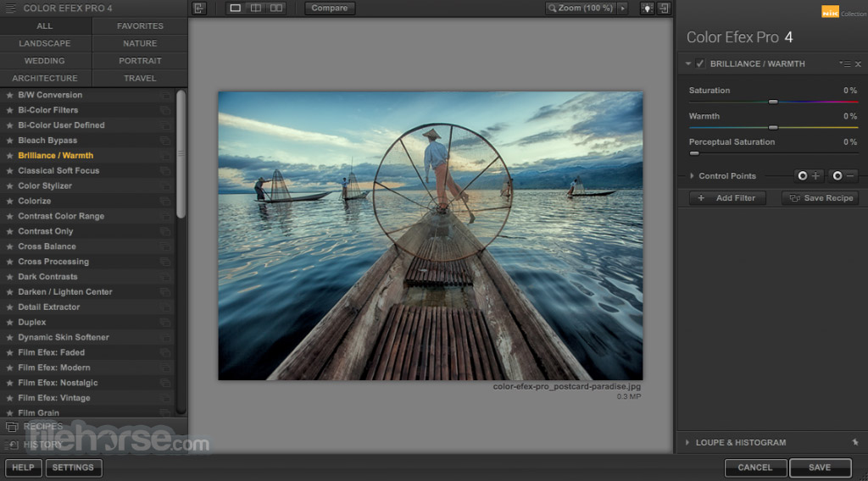Select the LANDSCAPE category tab
868x481 pixels.
pyautogui.click(x=46, y=43)
